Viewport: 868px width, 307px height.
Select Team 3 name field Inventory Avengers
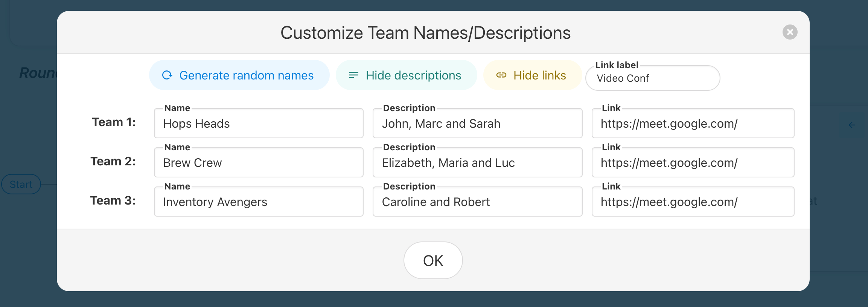[x=259, y=202]
